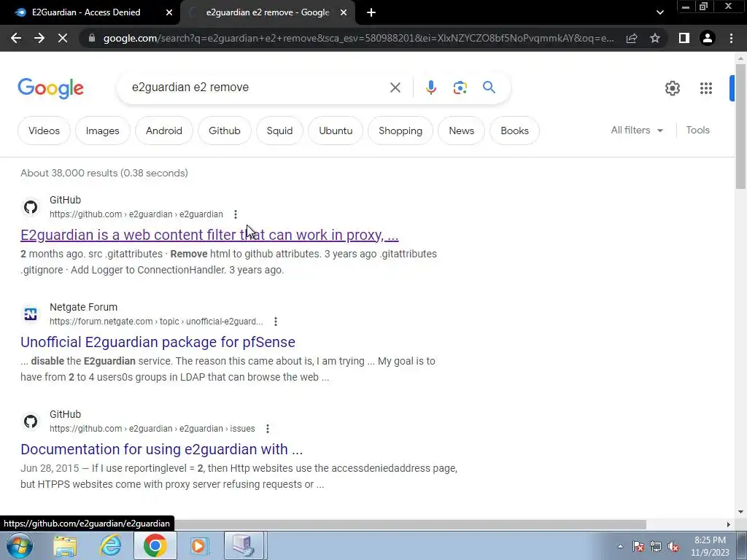Open the search Tools button
747x560 pixels.
coord(697,130)
